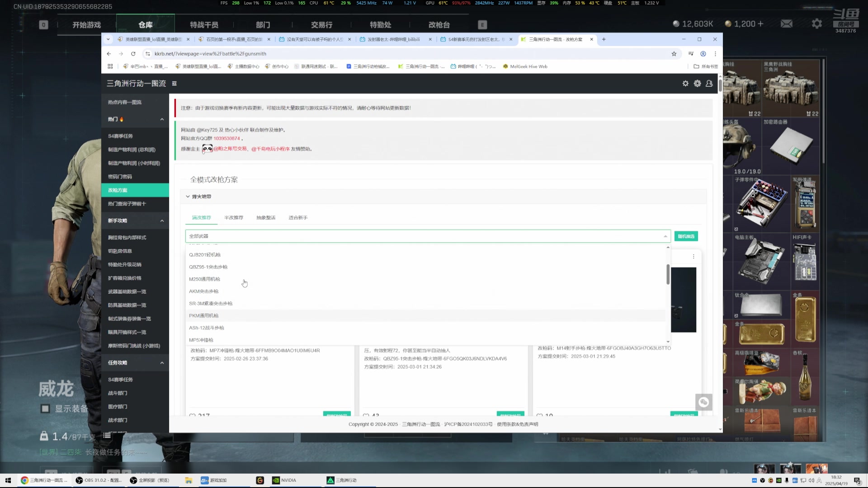The height and width of the screenshot is (488, 868).
Task: Collapse the 任务攻略 sidebar section
Action: 162,363
